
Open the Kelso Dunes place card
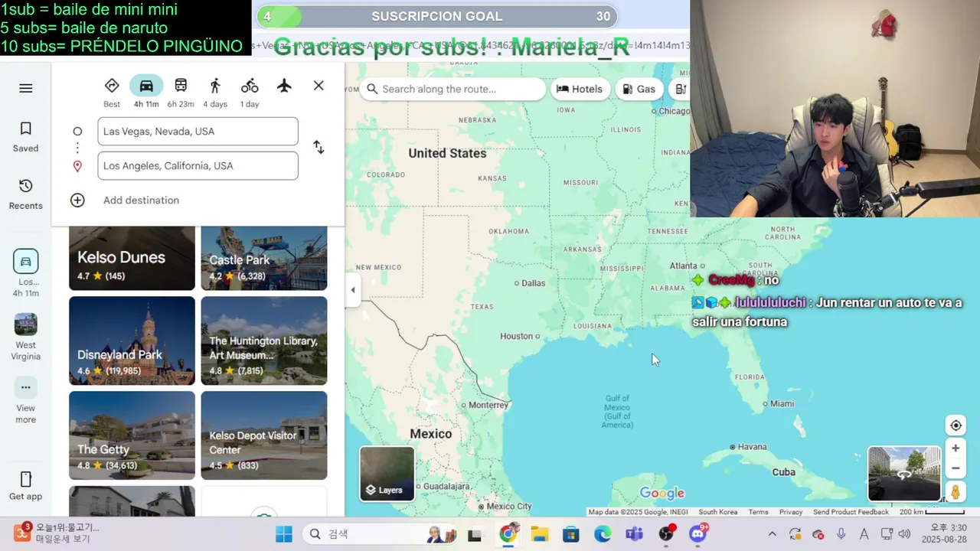point(132,259)
